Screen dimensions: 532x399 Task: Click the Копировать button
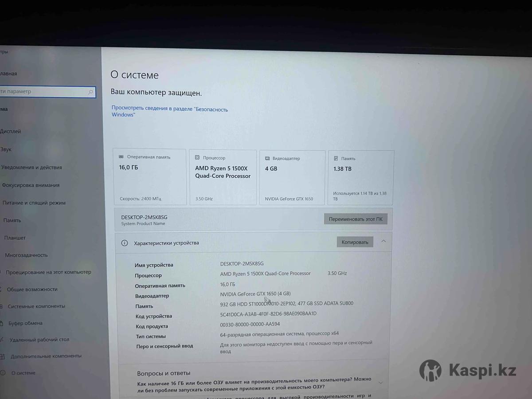[x=355, y=242]
